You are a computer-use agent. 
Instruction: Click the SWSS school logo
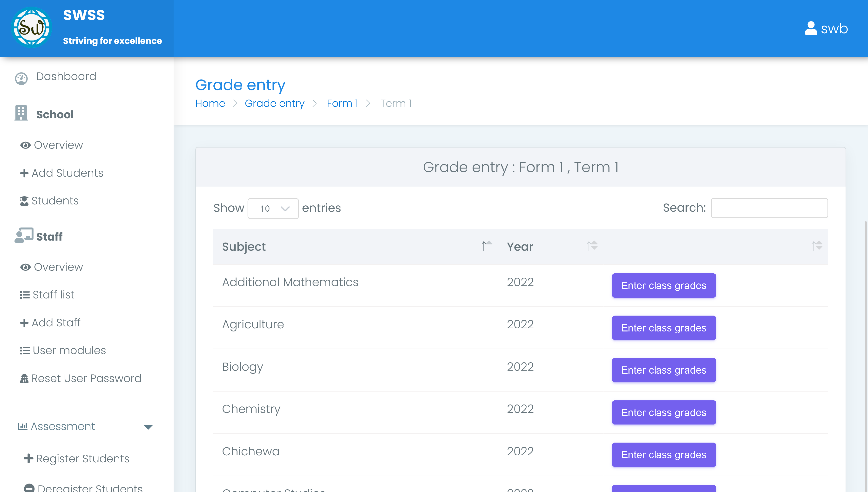point(31,28)
